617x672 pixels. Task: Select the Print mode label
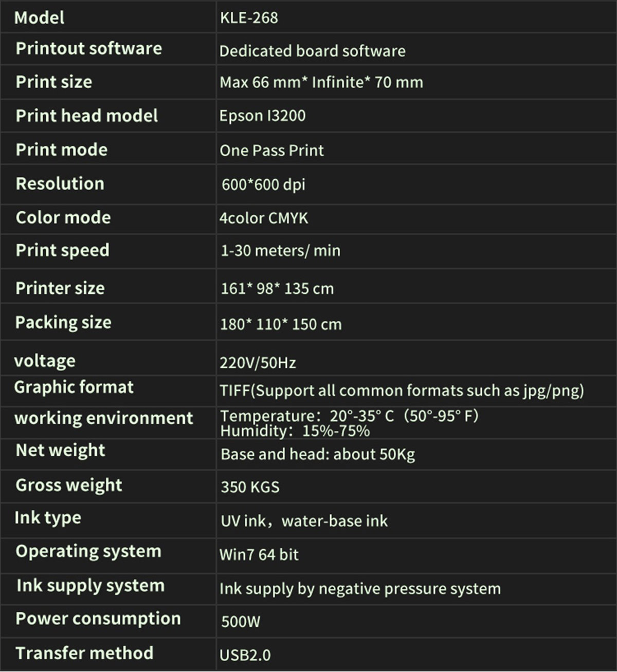[x=62, y=150]
